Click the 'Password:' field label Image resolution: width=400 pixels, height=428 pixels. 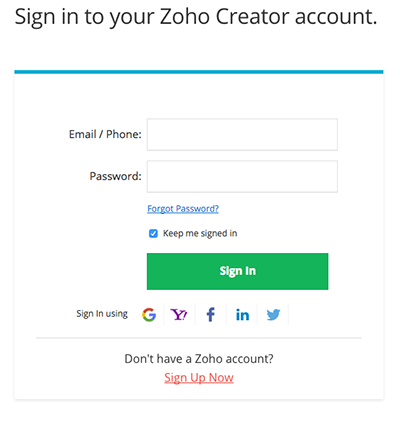[115, 176]
